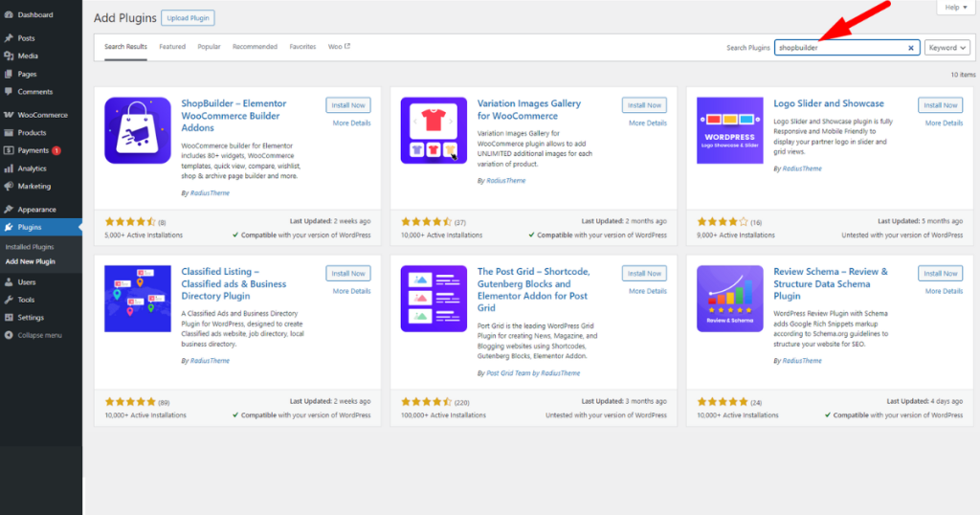Install Now Variation Images Gallery plugin
Screen dimensions: 980x515
click(644, 105)
